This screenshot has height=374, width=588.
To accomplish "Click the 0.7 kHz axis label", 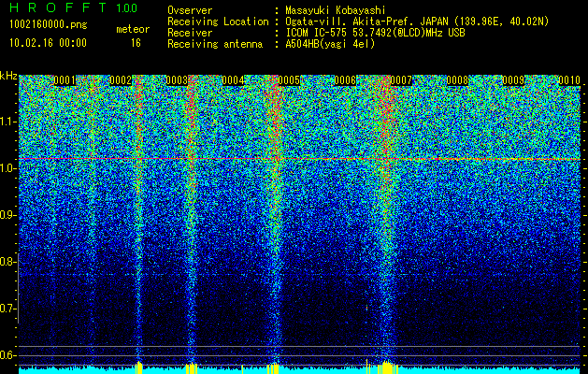I will (8, 309).
